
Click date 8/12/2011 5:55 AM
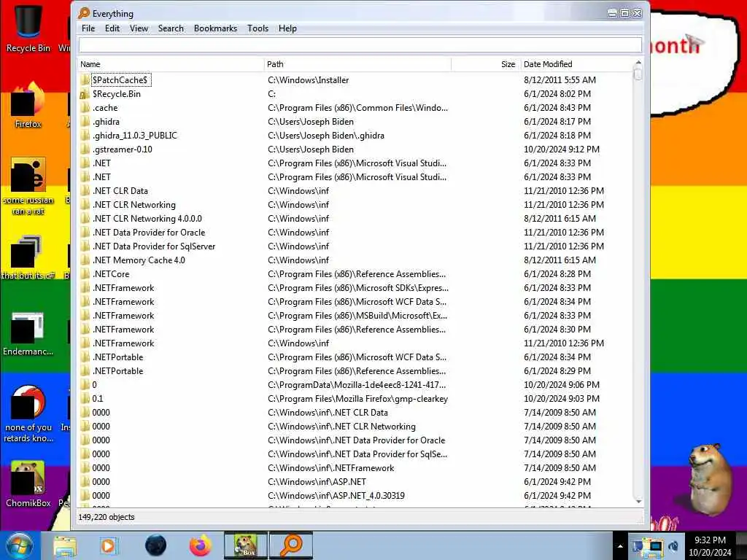[560, 80]
